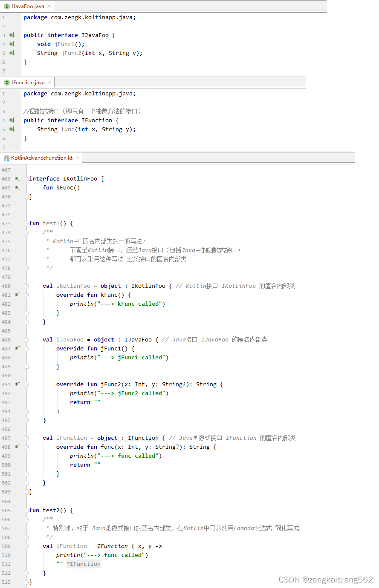
Task: Open the KotlinAdvanceFunction.kt tab
Action: tap(41, 158)
